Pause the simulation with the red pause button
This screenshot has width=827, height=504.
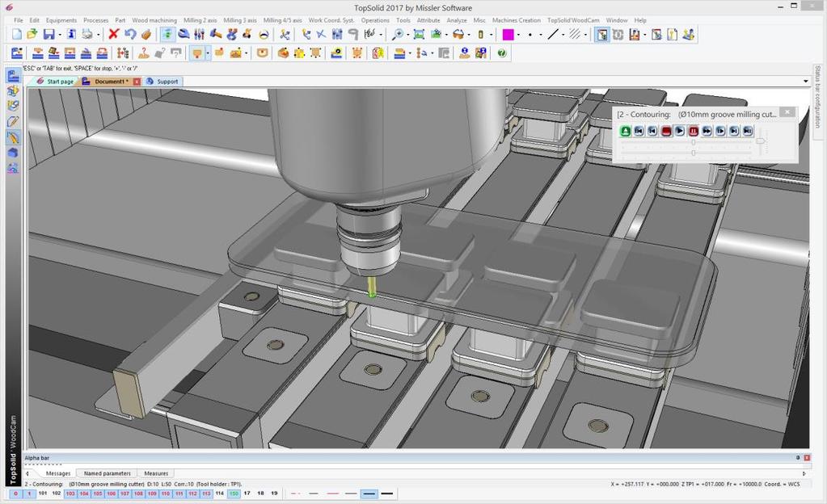[694, 131]
